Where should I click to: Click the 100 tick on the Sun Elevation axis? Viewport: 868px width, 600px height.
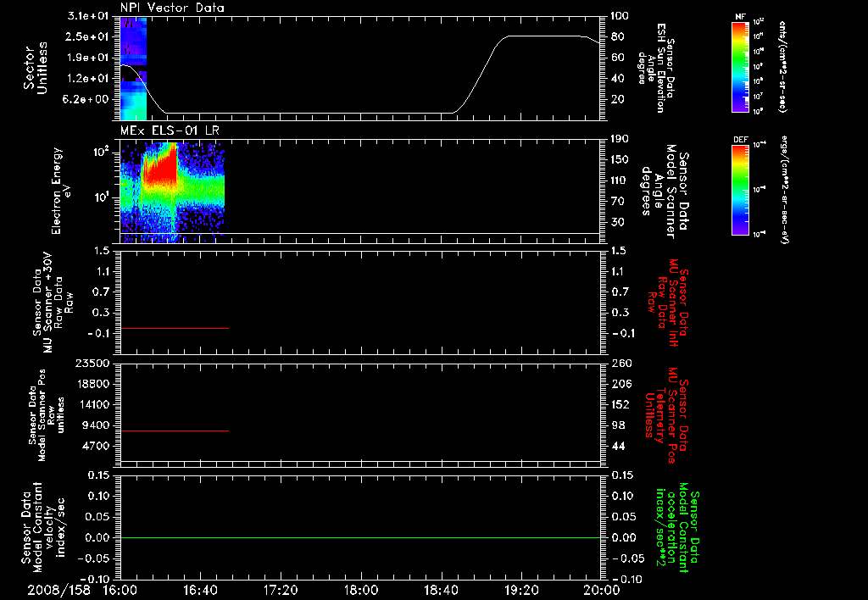pos(620,15)
